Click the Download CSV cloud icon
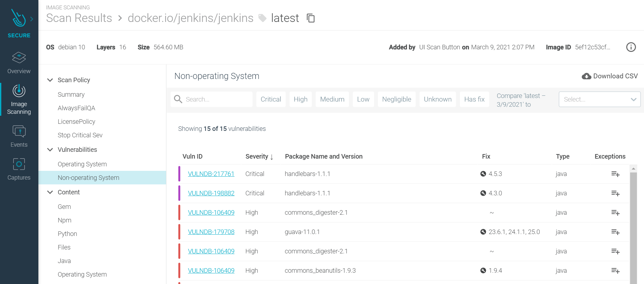This screenshot has height=284, width=644. pos(586,76)
